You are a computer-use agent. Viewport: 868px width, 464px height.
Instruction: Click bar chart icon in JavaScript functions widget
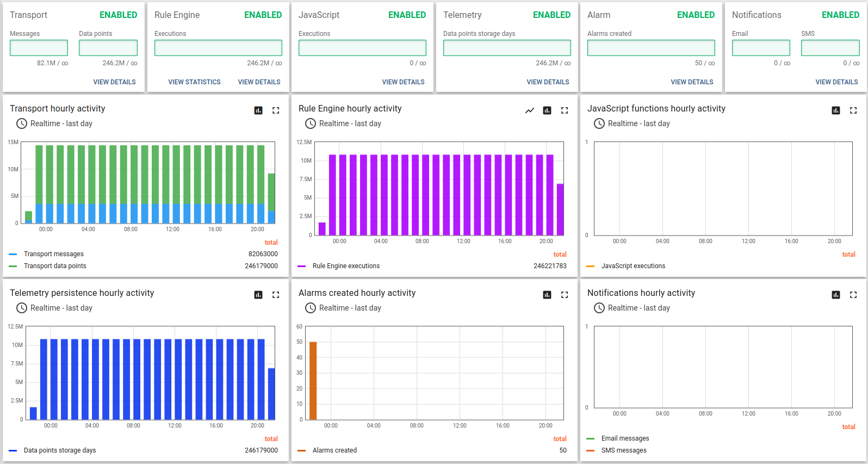pyautogui.click(x=836, y=110)
